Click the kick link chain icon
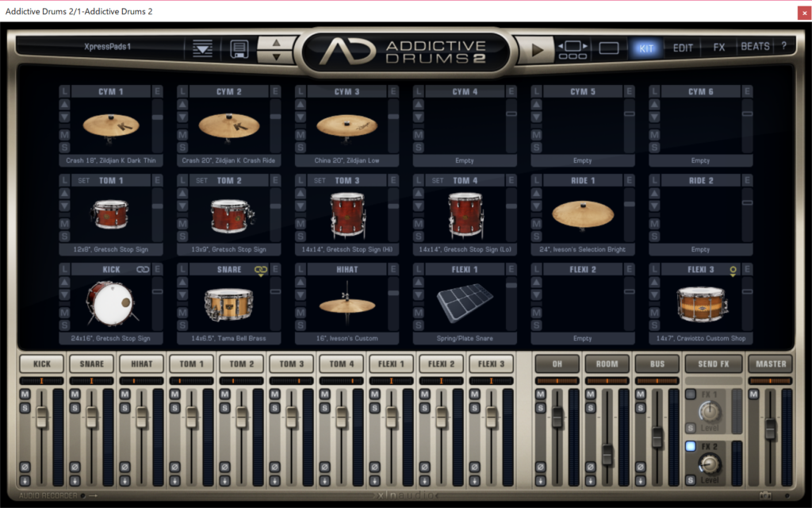The height and width of the screenshot is (508, 812). coord(143,270)
